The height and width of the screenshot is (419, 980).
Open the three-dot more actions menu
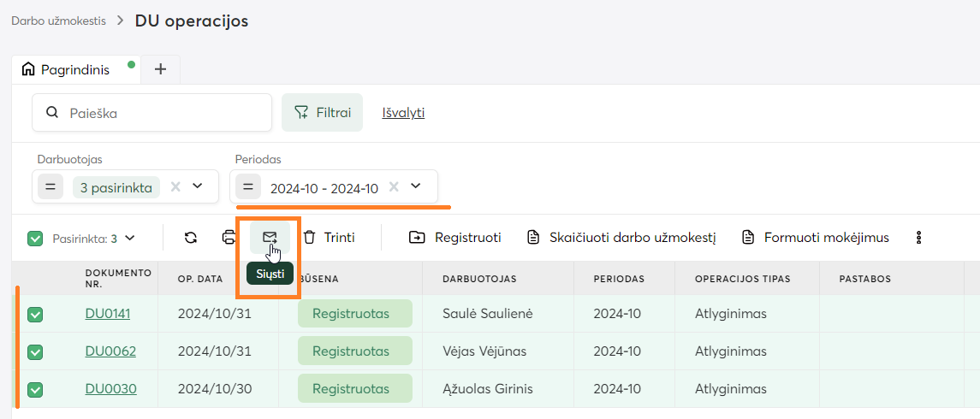point(919,238)
